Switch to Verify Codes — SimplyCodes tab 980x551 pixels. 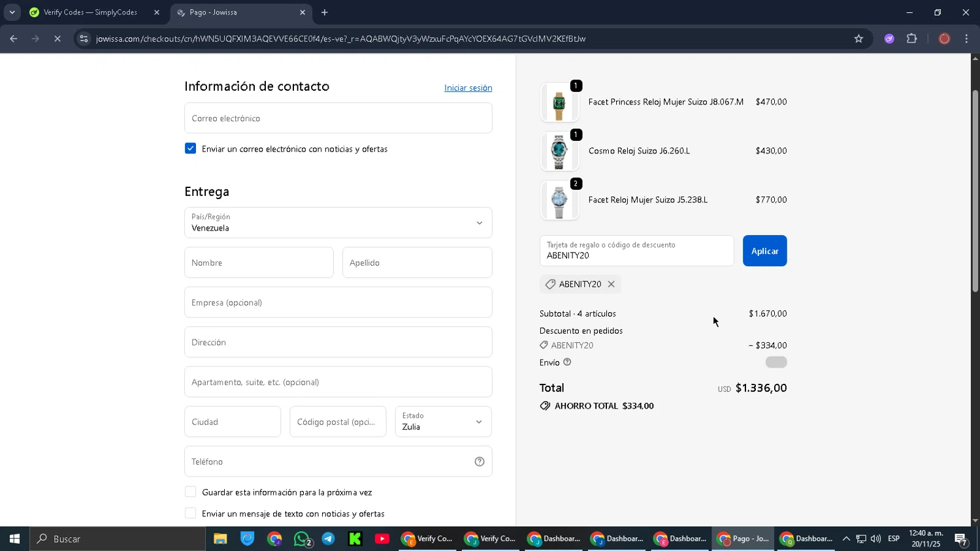coord(90,12)
